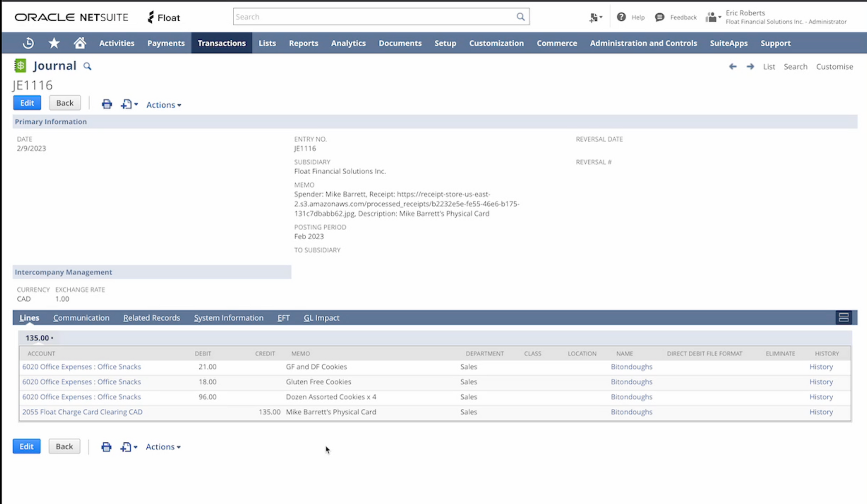867x504 pixels.
Task: Open the Help question mark icon
Action: coord(621,17)
